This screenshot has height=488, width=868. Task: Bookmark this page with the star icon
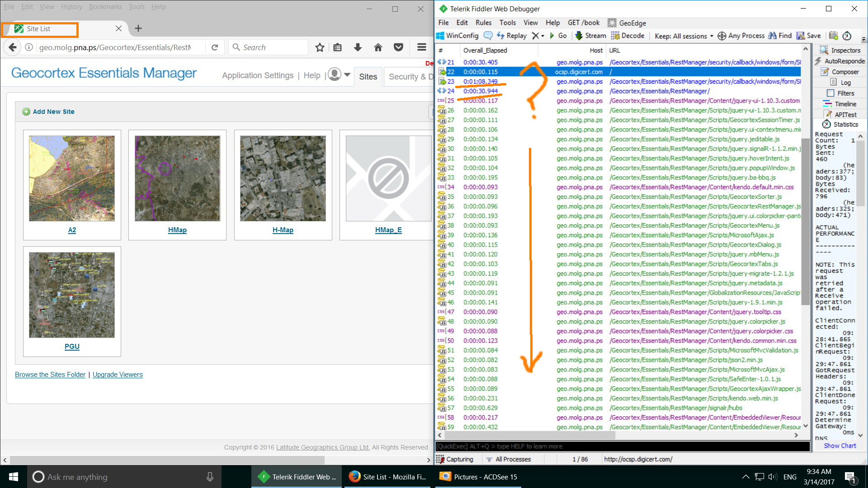(320, 47)
